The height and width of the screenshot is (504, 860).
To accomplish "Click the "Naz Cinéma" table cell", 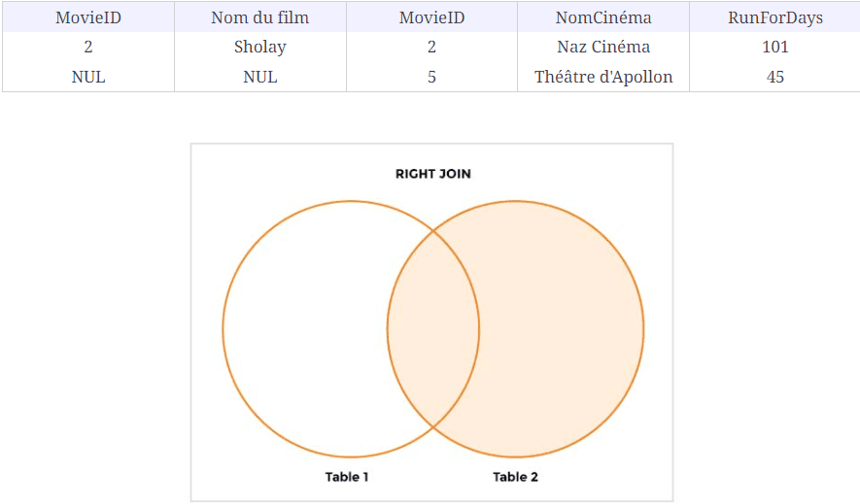I will click(x=603, y=47).
